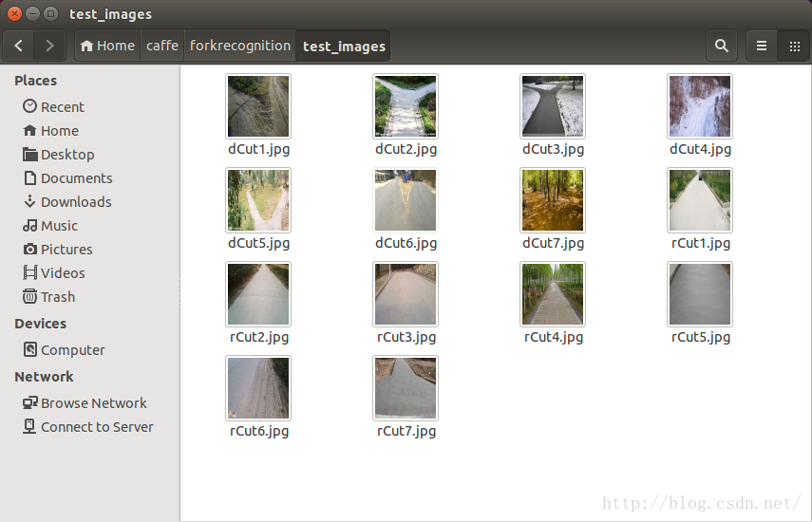
Task: Switch to grid icon view
Action: 794,47
